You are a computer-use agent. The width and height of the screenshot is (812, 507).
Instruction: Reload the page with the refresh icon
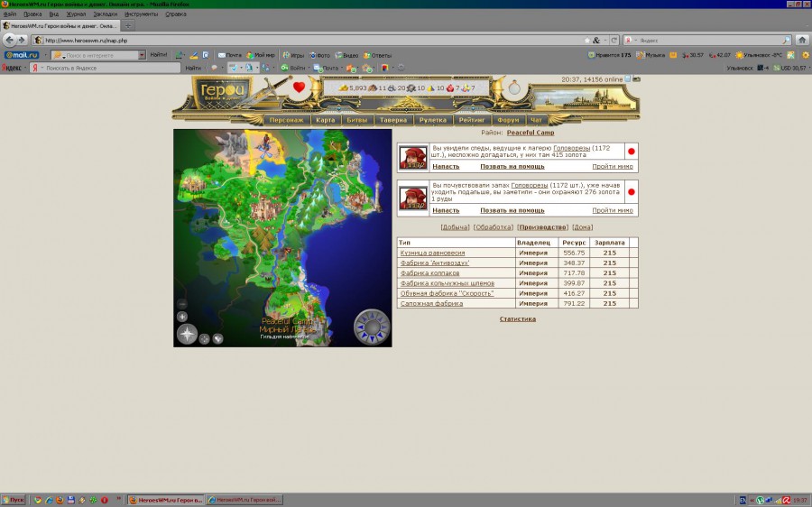click(x=614, y=40)
